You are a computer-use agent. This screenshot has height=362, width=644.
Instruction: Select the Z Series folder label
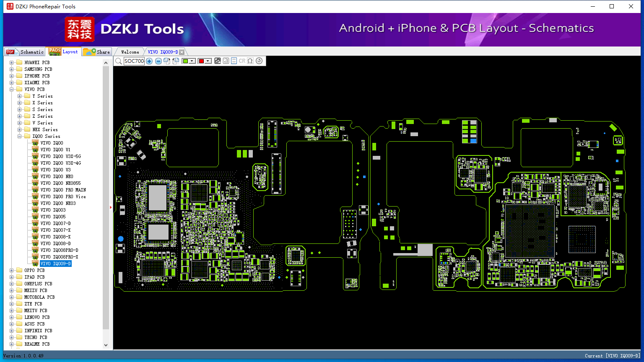click(42, 116)
